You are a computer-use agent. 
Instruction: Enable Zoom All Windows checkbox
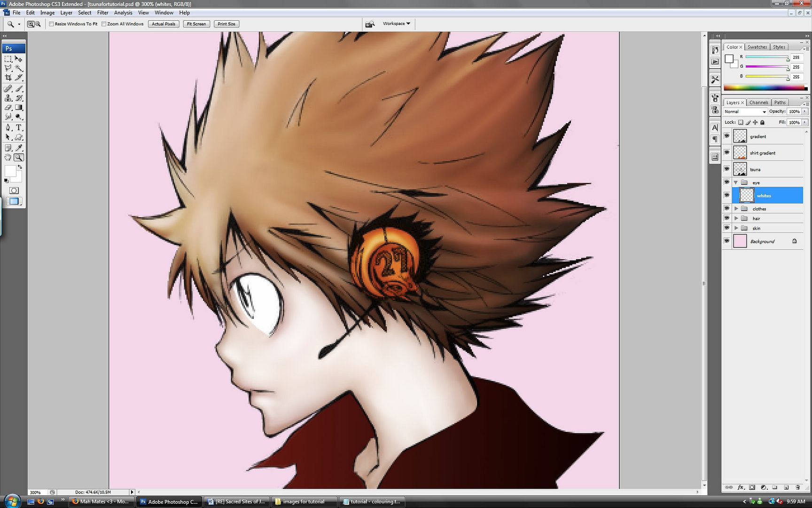click(104, 24)
